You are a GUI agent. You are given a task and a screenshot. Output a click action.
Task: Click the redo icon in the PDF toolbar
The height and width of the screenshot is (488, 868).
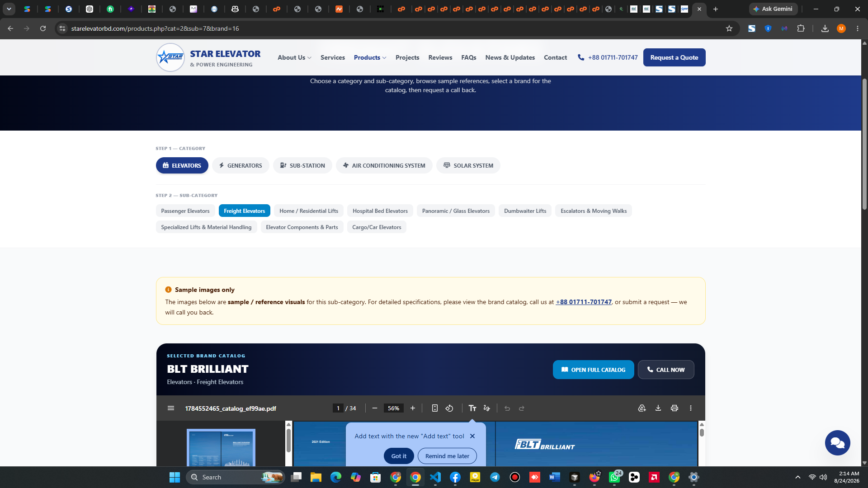[522, 408]
